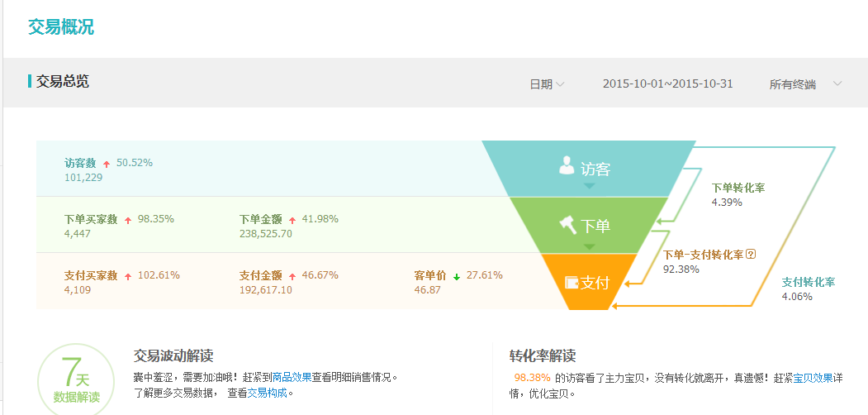The height and width of the screenshot is (415, 868).
Task: Click the gavel order icon in funnel
Action: coord(568,224)
